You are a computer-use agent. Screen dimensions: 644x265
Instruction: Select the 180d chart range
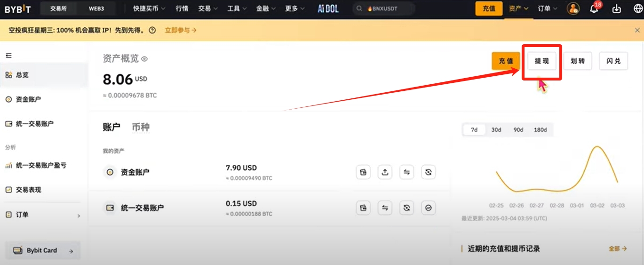(540, 130)
